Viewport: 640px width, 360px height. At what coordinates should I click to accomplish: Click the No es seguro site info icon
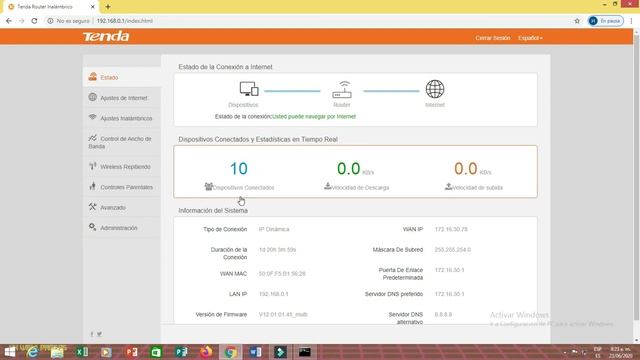click(x=50, y=21)
